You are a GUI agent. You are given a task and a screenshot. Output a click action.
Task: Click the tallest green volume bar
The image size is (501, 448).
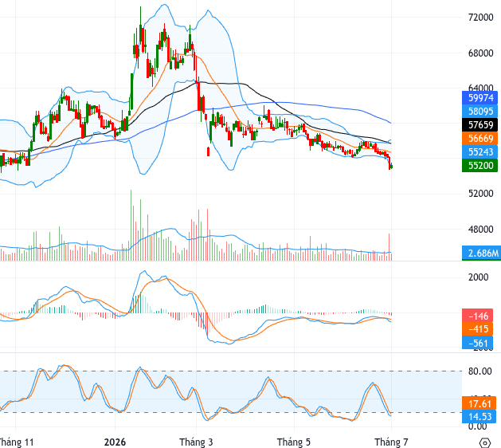click(131, 225)
